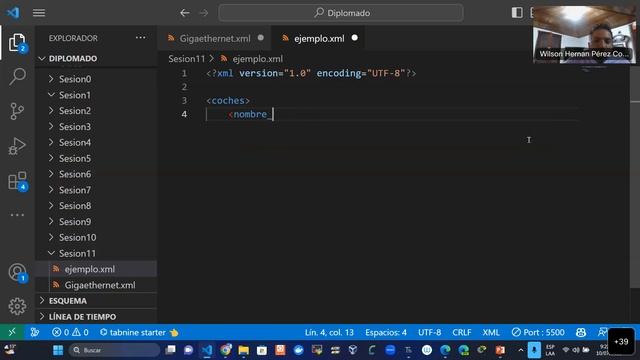Viewport: 640px width, 360px height.
Task: Switch to the ejemplo.xml tab
Action: click(x=319, y=38)
